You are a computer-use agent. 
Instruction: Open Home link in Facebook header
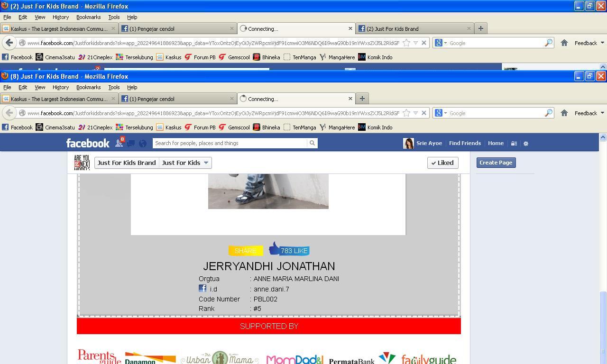[x=496, y=143]
